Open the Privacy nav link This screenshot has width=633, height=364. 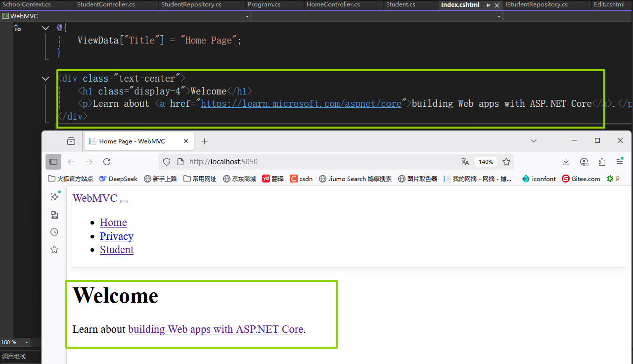coord(117,236)
